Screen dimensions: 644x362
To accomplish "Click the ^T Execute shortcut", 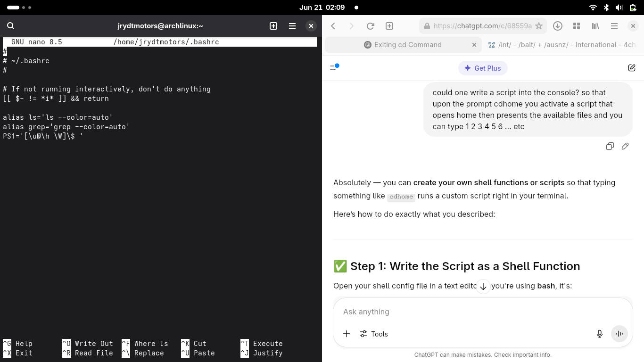I will [x=262, y=344].
